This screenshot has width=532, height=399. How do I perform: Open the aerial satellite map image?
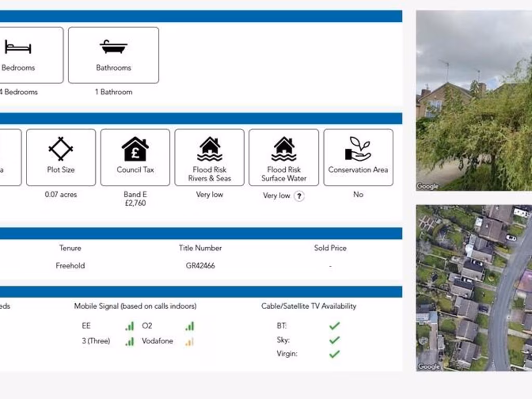[473, 288]
